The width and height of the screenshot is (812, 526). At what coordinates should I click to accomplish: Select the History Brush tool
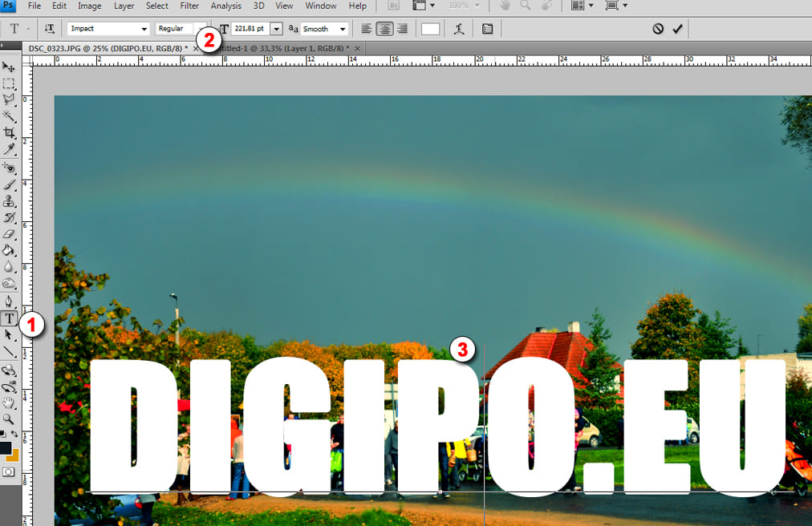click(x=9, y=217)
